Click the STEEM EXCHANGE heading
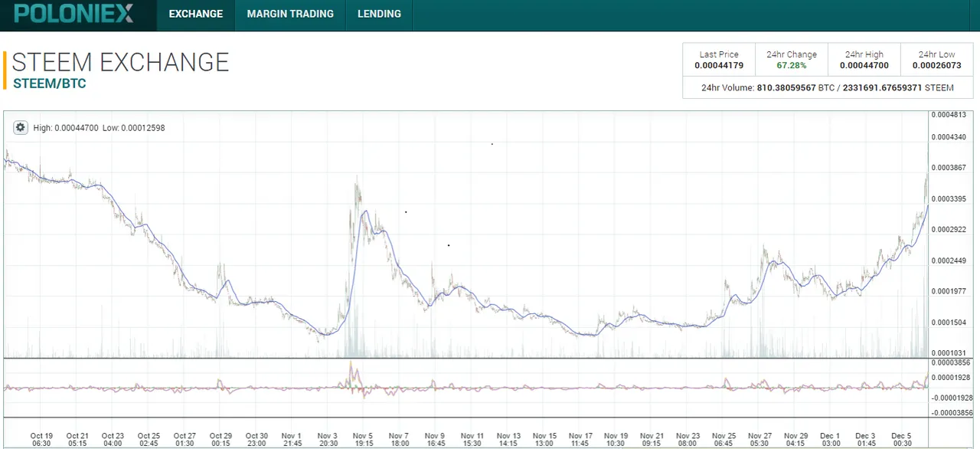The height and width of the screenshot is (449, 980). click(x=120, y=62)
